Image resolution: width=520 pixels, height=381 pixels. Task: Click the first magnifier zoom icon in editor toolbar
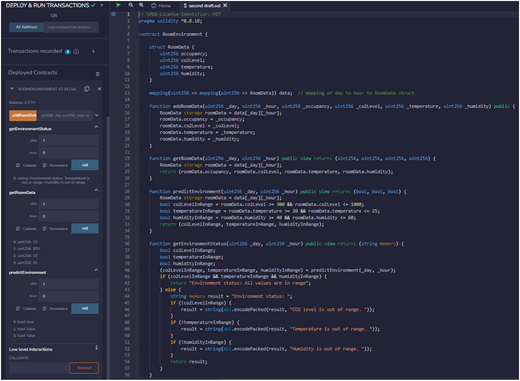[x=131, y=5]
